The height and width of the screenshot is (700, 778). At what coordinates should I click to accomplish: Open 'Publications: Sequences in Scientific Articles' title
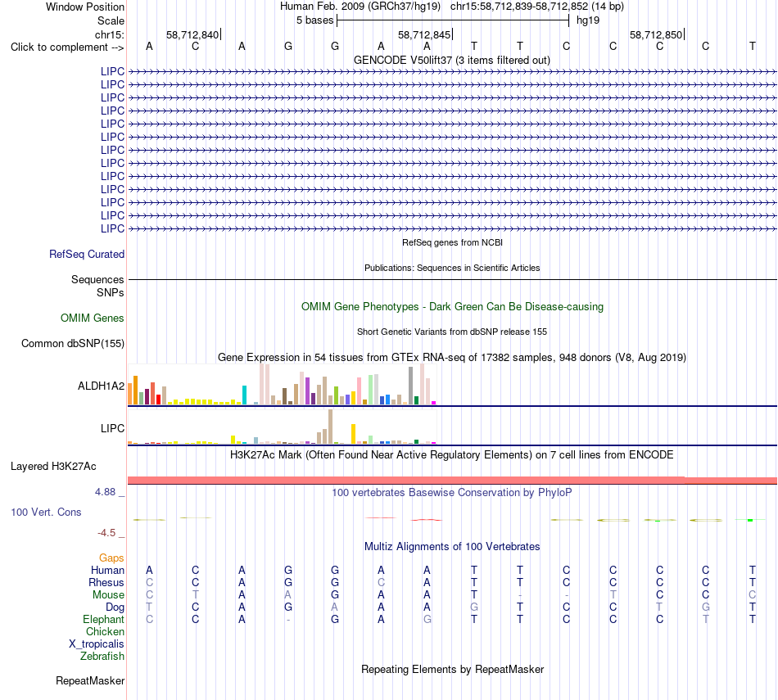pyautogui.click(x=452, y=268)
